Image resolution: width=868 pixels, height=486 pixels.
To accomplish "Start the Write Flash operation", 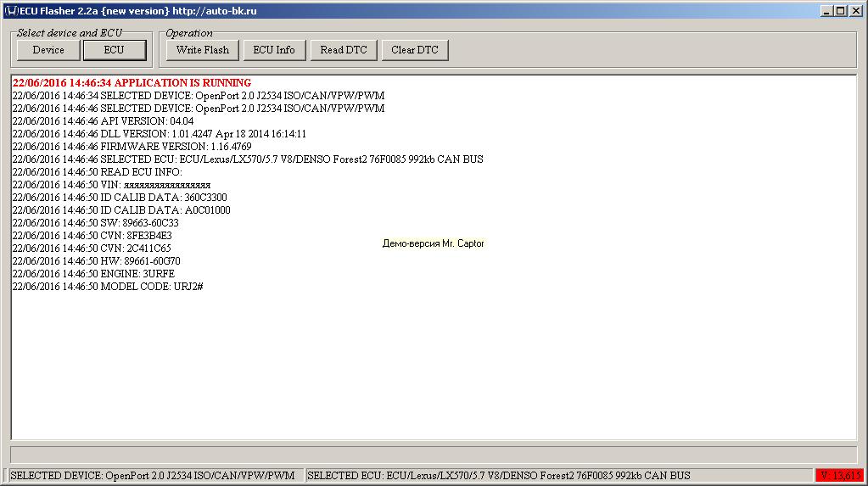I will click(203, 50).
